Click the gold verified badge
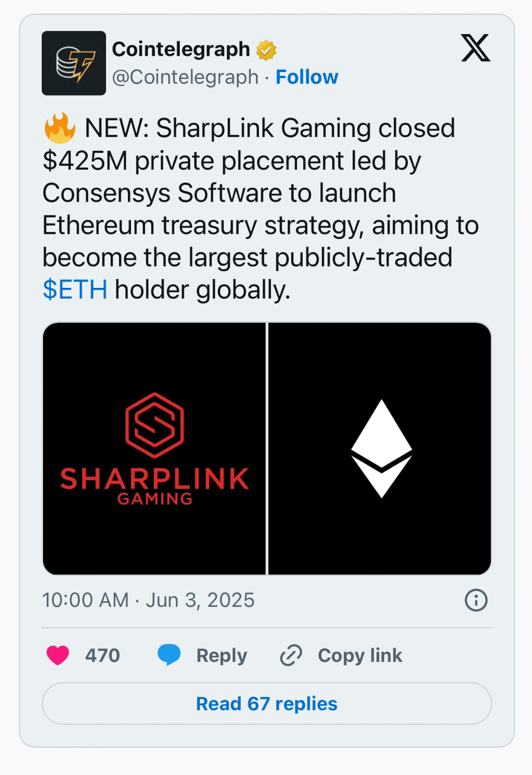Screen dimensions: 532x775 tap(266, 49)
